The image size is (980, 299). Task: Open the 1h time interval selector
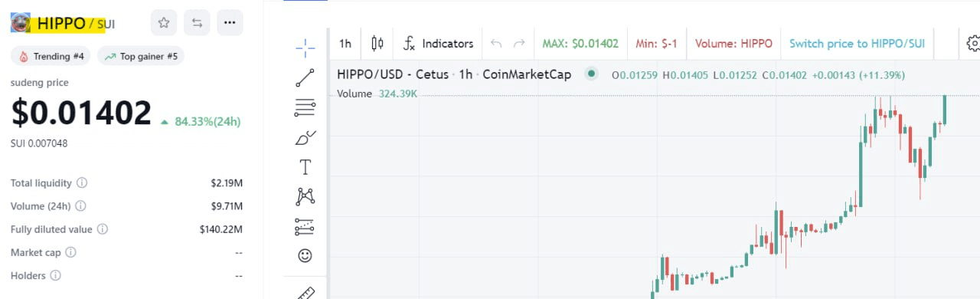coord(345,44)
